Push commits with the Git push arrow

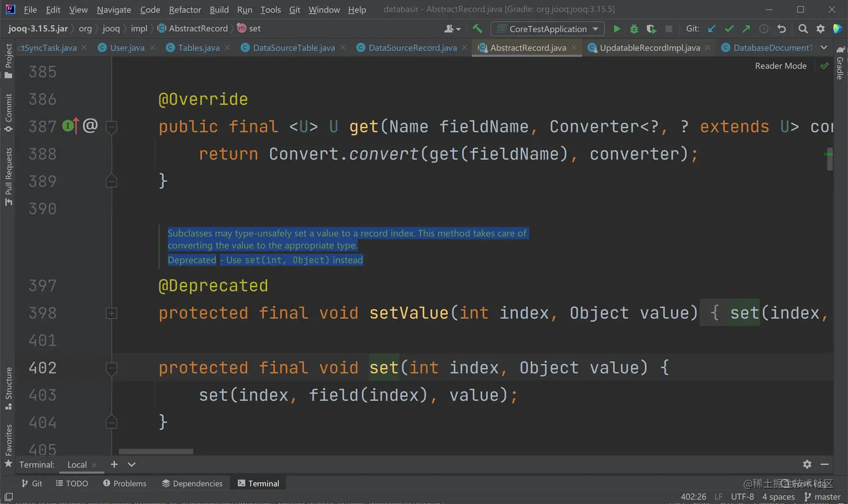point(746,29)
